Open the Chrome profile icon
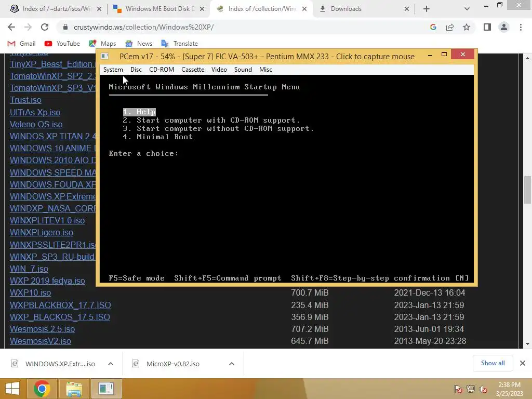The image size is (532, 399). 504,27
